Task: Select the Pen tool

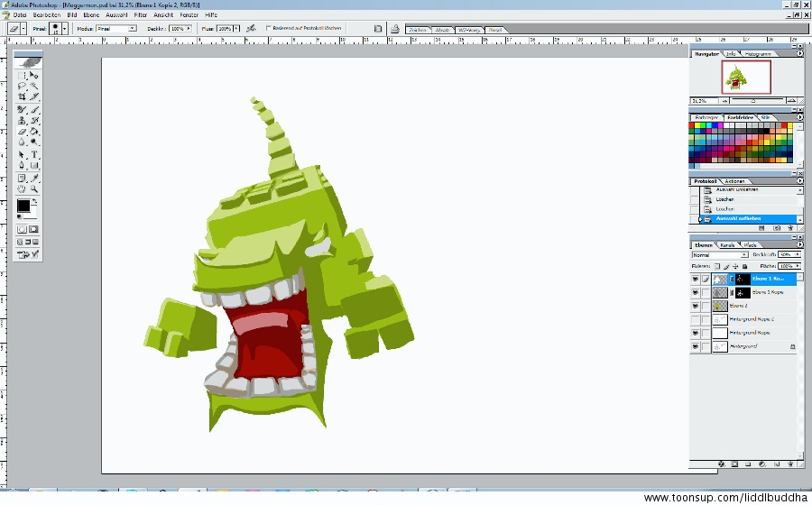Action: tap(22, 166)
